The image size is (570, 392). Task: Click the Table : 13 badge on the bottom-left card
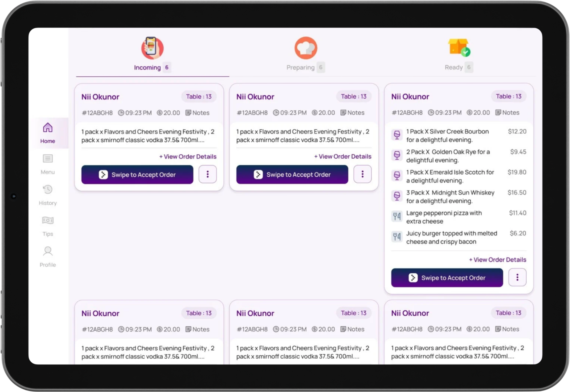[199, 313]
